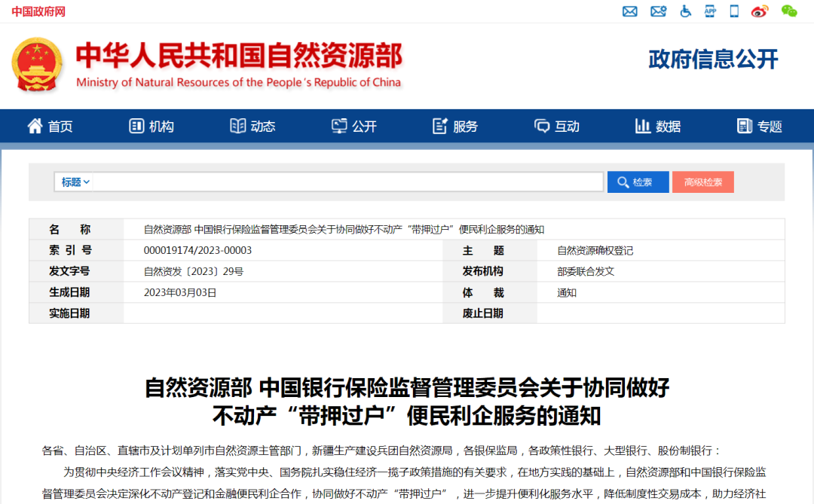Click the 废止日期 label cell

[x=490, y=313]
